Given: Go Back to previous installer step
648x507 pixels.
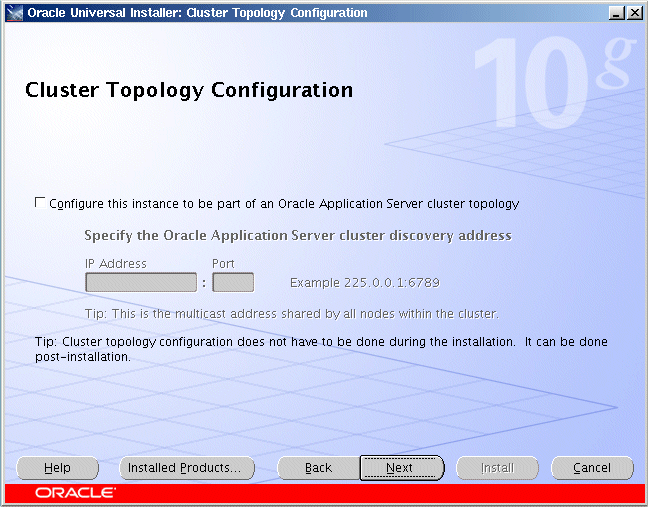Looking at the screenshot, I should (x=318, y=468).
